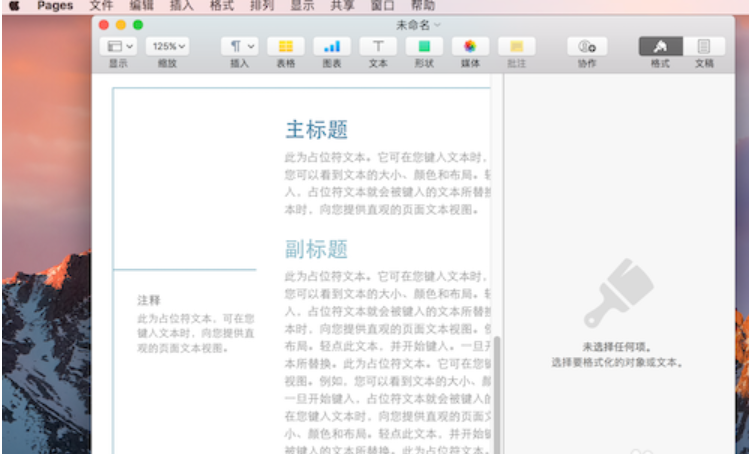
Task: Click the 主标题 heading text
Action: (317, 130)
